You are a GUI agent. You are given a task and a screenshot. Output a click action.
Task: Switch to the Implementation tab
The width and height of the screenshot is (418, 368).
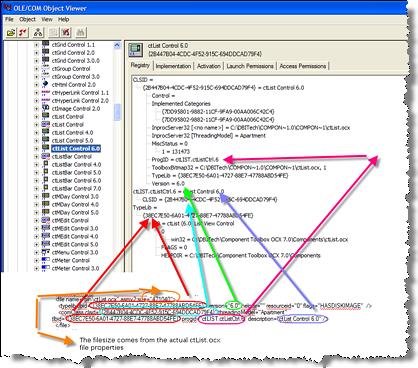pyautogui.click(x=173, y=66)
